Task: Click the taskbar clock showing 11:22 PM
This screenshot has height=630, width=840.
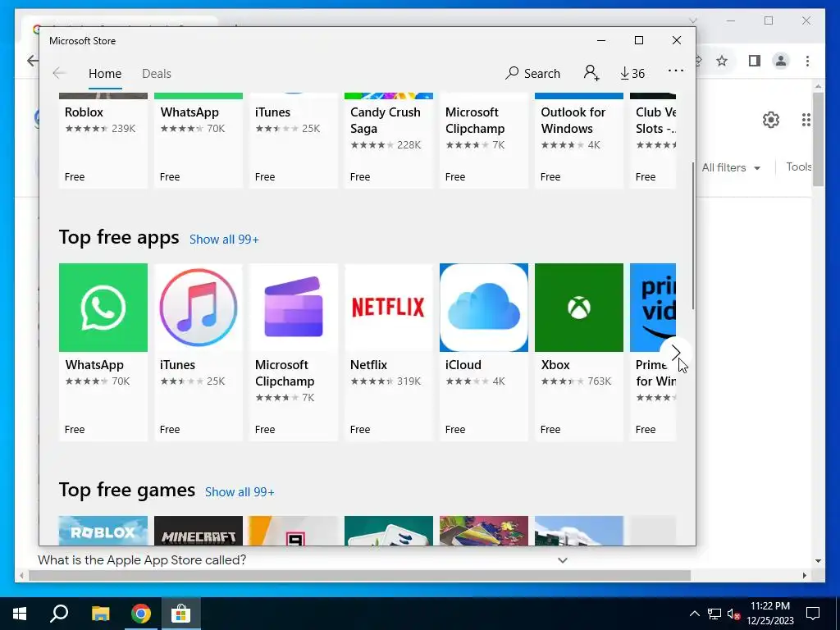Action: tap(770, 614)
